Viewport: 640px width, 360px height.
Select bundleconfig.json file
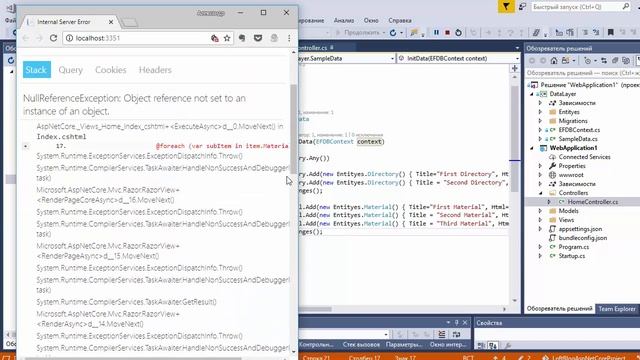(582, 238)
